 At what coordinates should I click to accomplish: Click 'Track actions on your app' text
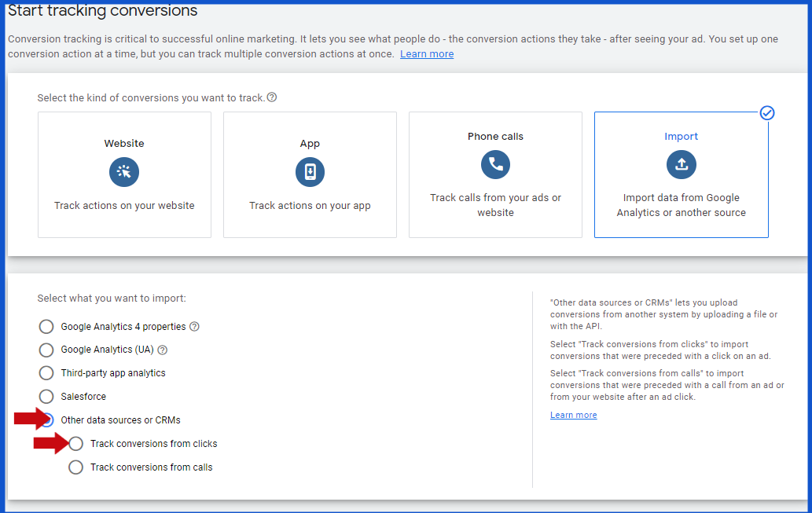click(310, 206)
